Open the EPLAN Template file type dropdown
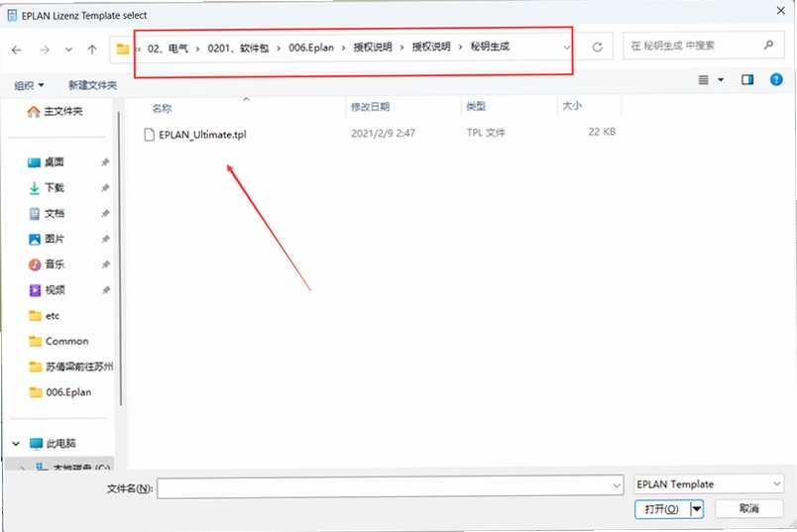The height and width of the screenshot is (532, 797). point(709,483)
